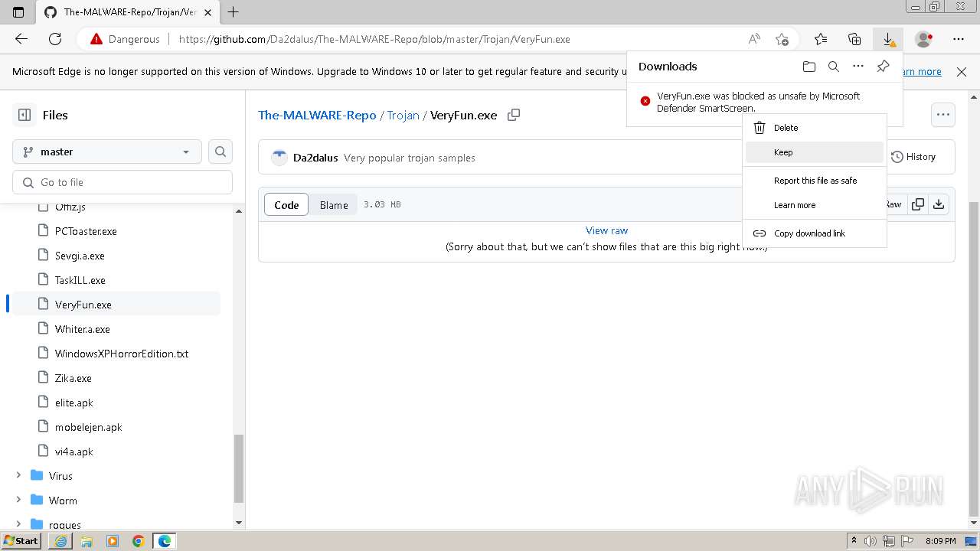Click the View raw link
Screen dimensions: 980x551
(606, 230)
